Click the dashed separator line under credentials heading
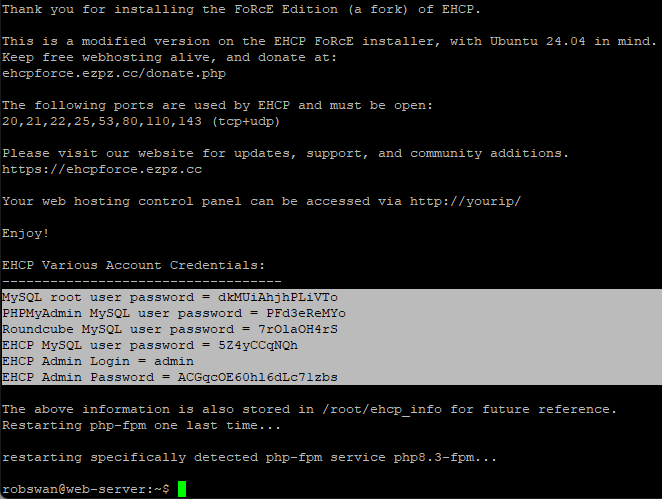Image resolution: width=662 pixels, height=499 pixels. 142,281
